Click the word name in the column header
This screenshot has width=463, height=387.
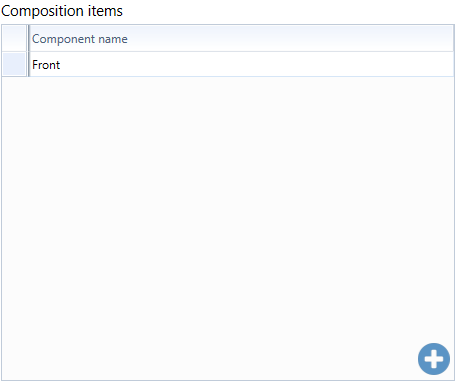(113, 39)
